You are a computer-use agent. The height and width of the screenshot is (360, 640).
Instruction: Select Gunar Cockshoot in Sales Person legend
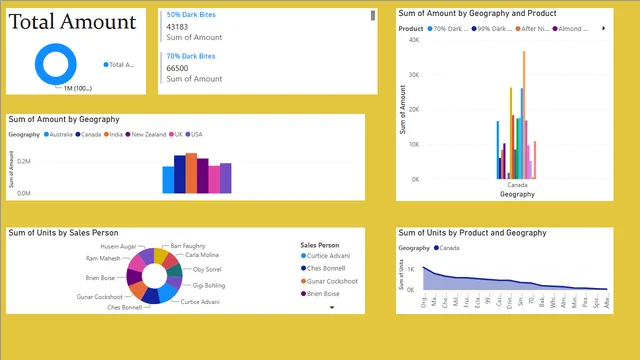click(329, 281)
